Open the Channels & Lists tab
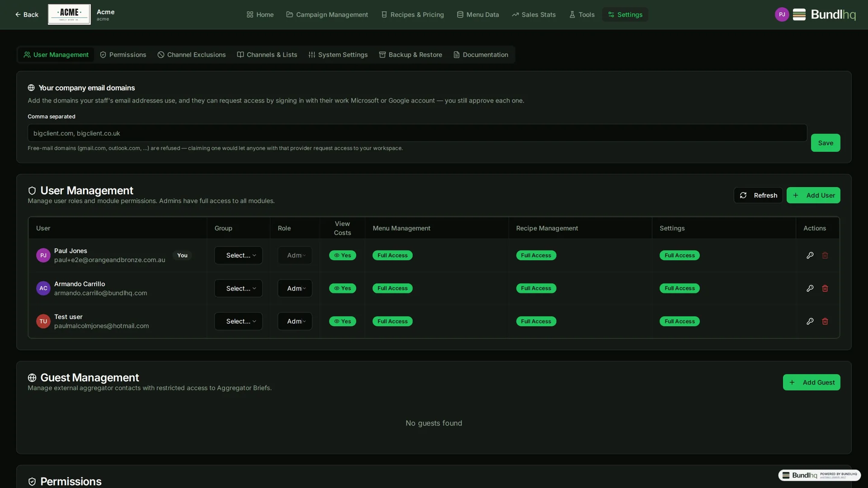 (267, 55)
